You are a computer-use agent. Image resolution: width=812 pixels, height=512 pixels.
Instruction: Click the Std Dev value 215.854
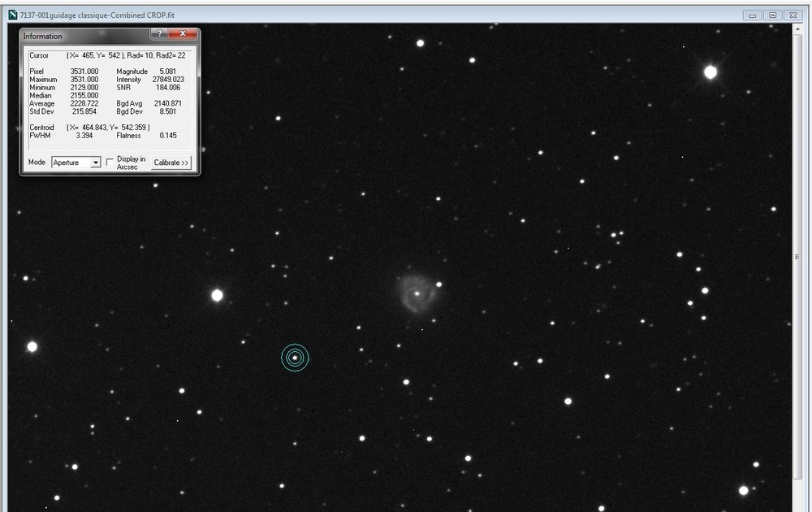pos(84,111)
